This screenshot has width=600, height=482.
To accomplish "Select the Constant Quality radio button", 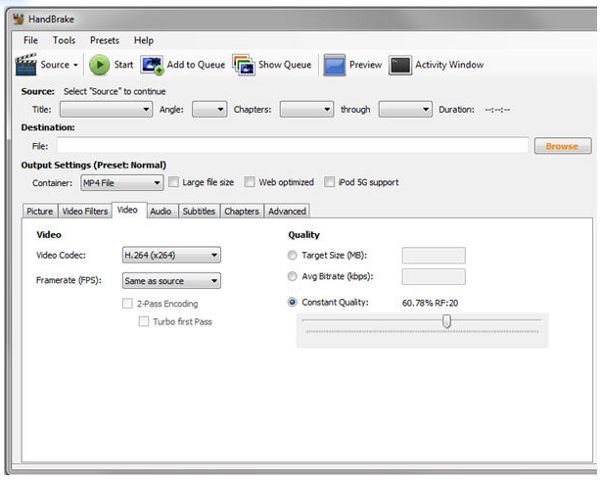I will point(292,302).
